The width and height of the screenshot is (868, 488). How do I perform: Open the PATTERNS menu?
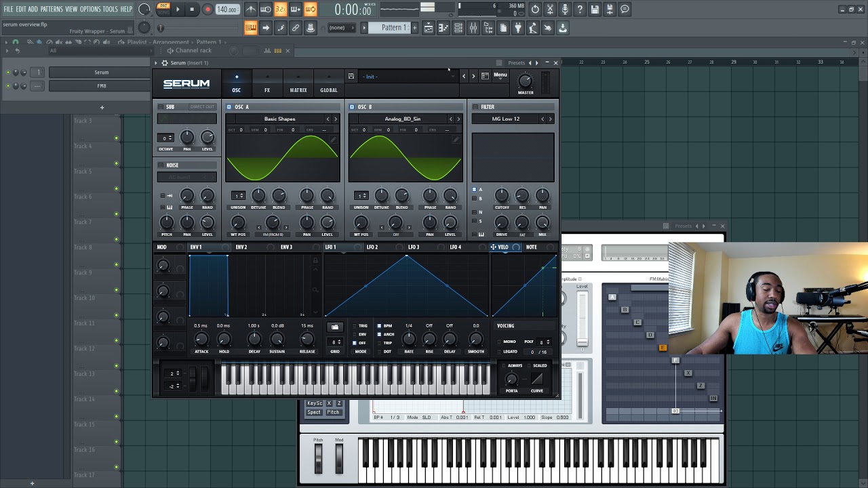pyautogui.click(x=52, y=9)
